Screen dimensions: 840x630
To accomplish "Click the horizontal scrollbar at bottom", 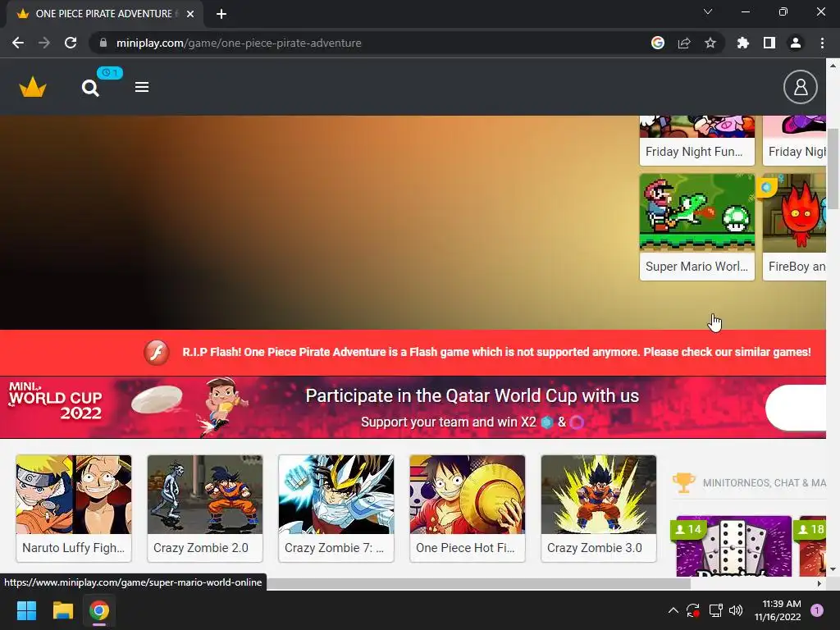I will (x=479, y=583).
